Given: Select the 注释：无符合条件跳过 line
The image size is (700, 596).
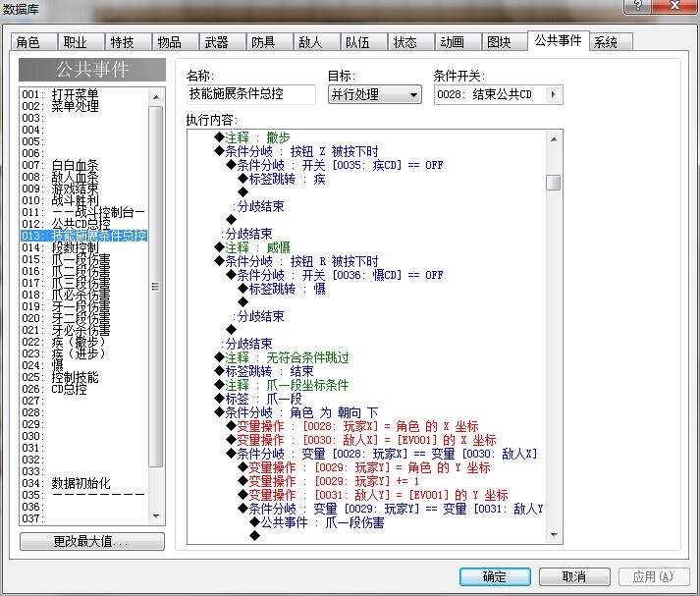Looking at the screenshot, I should click(x=282, y=357).
